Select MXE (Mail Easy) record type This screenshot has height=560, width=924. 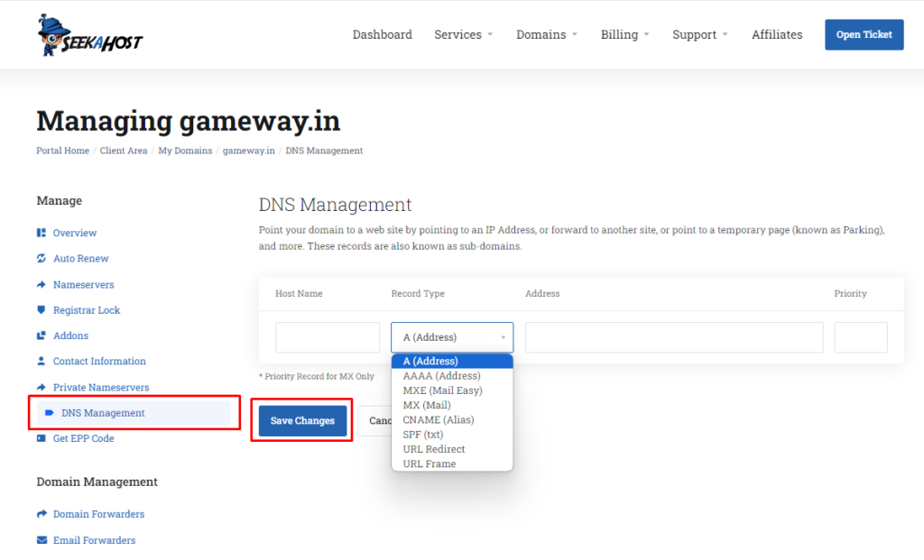[452, 390]
